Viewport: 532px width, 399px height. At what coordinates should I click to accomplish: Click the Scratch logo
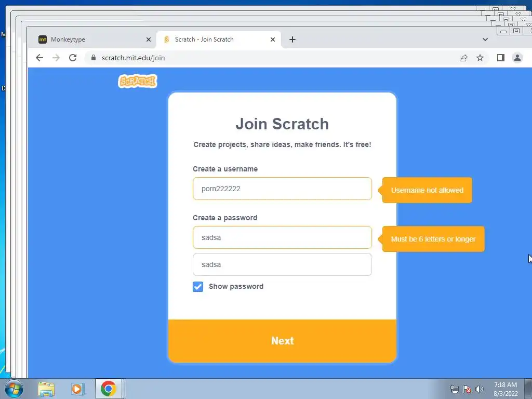pyautogui.click(x=137, y=81)
